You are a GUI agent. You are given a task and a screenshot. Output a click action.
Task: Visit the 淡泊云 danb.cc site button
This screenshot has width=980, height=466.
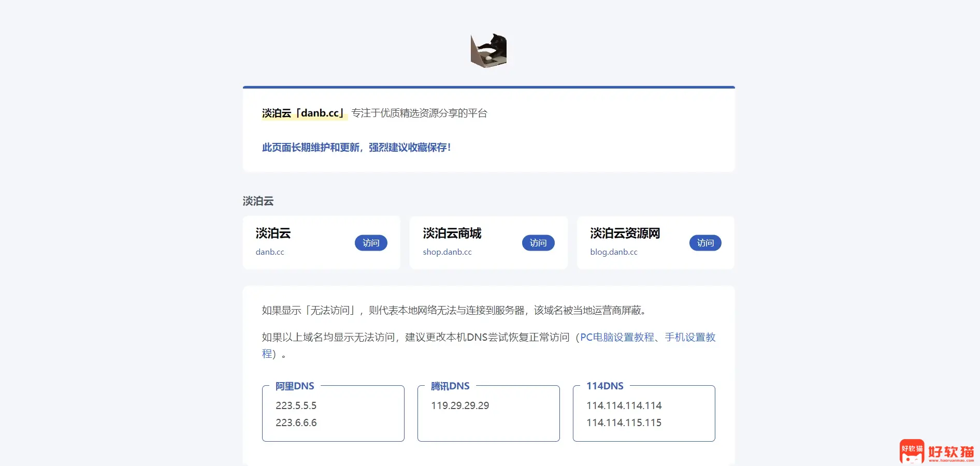point(371,243)
